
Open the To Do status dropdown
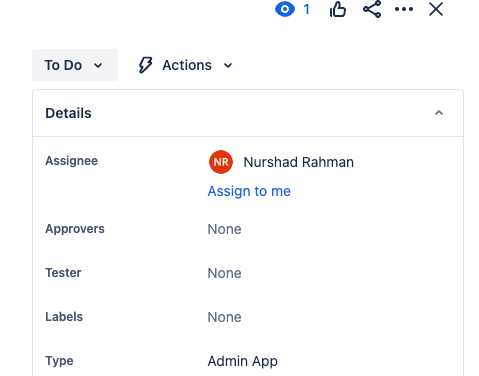[x=75, y=65]
